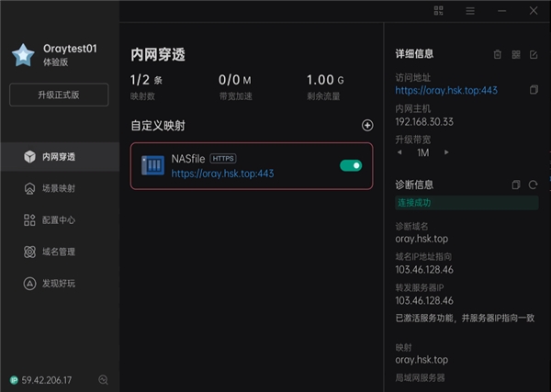Screen dimensions: 551x392
Task: Open 配置中心 in the sidebar
Action: point(60,220)
